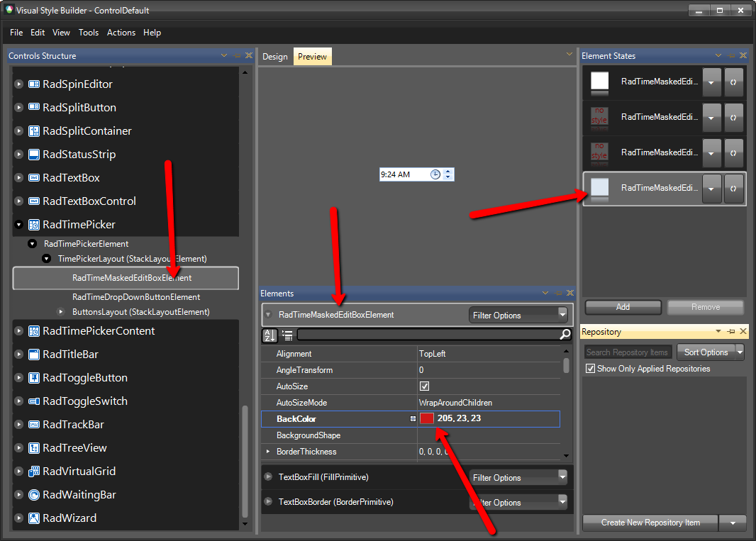
Task: Click the link icon of fourth element state
Action: coord(733,189)
